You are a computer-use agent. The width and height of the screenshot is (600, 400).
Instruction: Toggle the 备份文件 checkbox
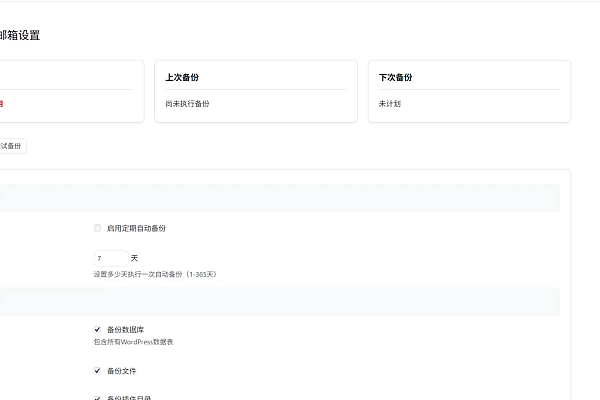(x=98, y=371)
